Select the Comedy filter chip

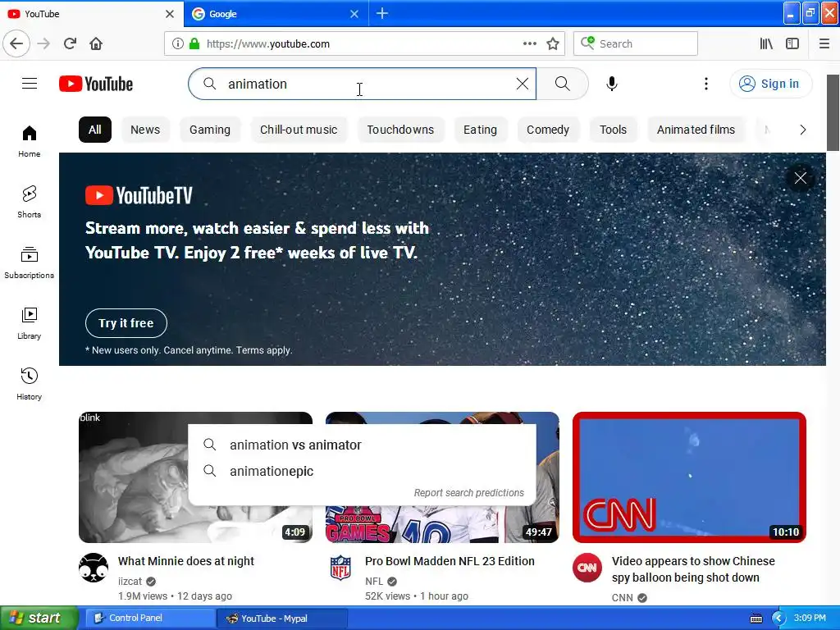(547, 130)
